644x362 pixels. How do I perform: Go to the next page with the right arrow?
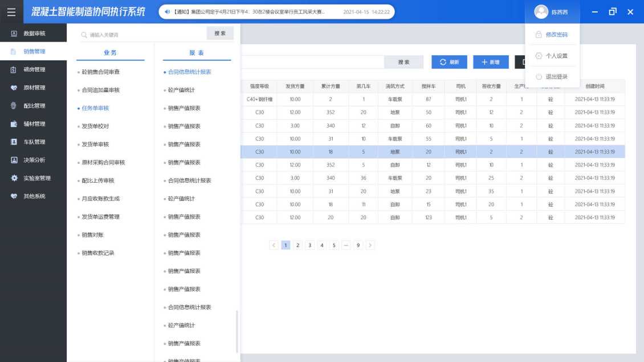tap(370, 245)
